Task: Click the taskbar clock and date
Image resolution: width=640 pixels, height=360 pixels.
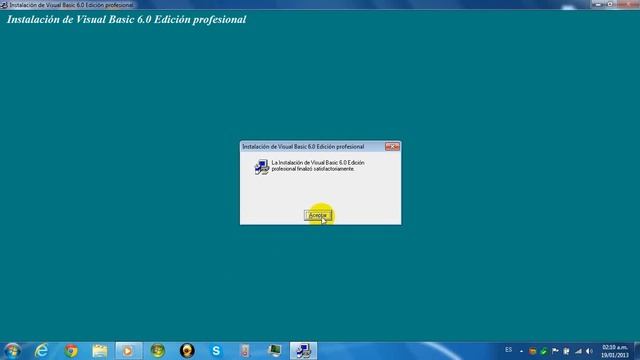Action: coord(615,351)
